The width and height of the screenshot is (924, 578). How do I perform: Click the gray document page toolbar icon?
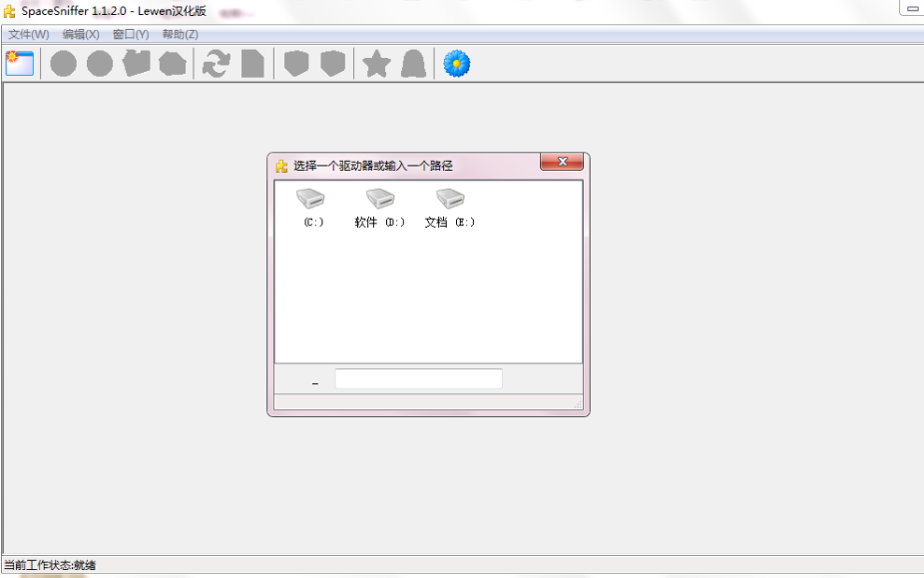point(252,64)
